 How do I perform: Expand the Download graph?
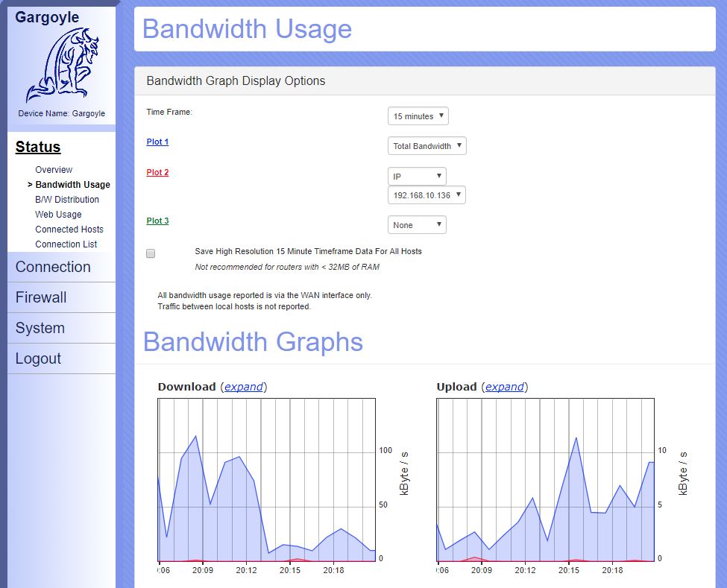pyautogui.click(x=244, y=387)
